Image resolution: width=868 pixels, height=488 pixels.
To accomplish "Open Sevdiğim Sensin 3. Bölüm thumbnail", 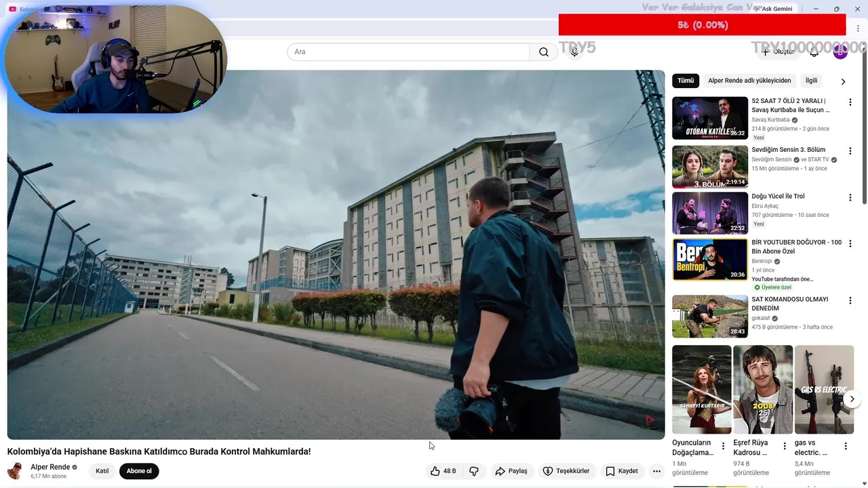I will (710, 167).
